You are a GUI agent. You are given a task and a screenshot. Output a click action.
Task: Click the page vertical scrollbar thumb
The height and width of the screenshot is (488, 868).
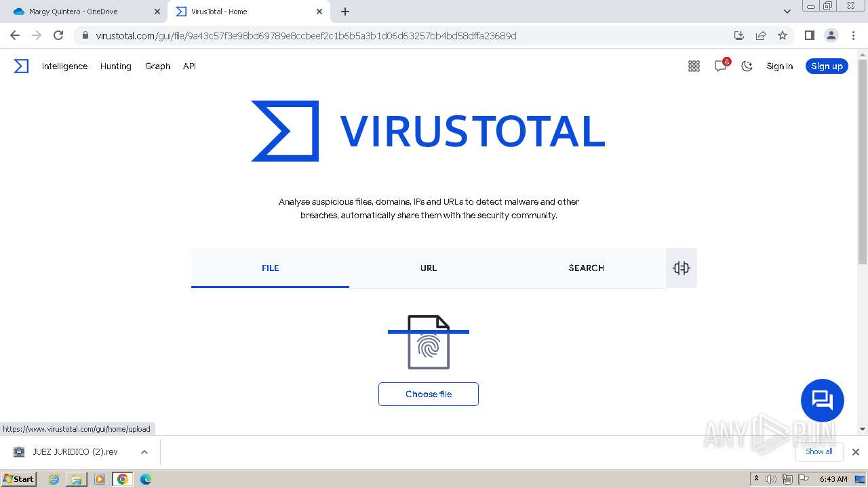863,161
